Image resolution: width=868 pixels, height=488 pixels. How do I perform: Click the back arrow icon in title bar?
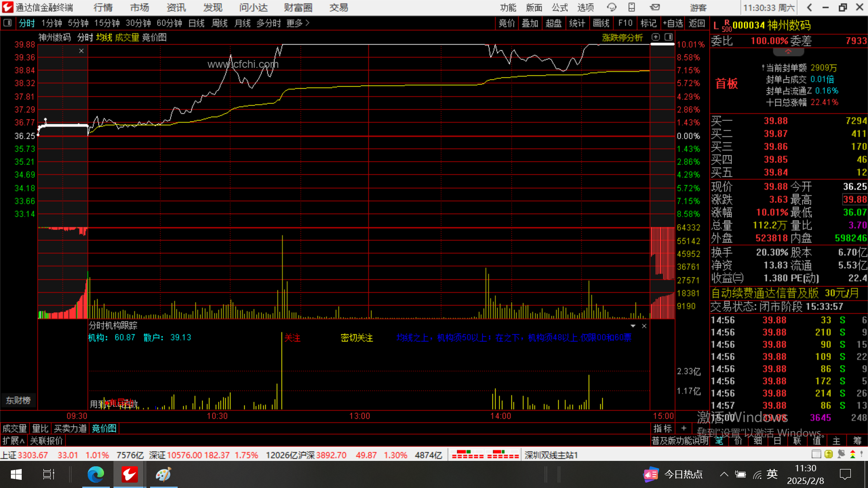tap(809, 7)
